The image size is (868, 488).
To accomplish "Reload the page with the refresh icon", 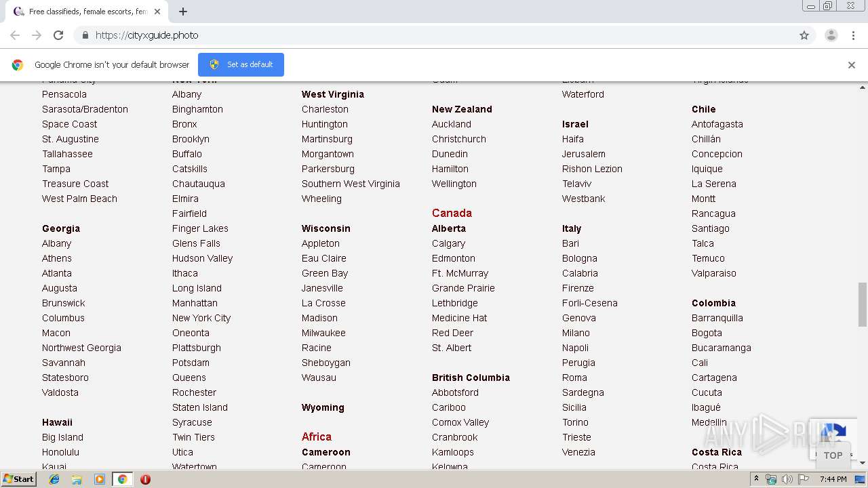I will pos(58,35).
